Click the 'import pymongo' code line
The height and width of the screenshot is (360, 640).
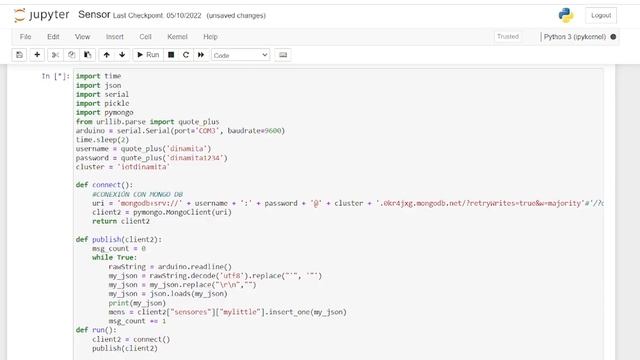point(104,112)
